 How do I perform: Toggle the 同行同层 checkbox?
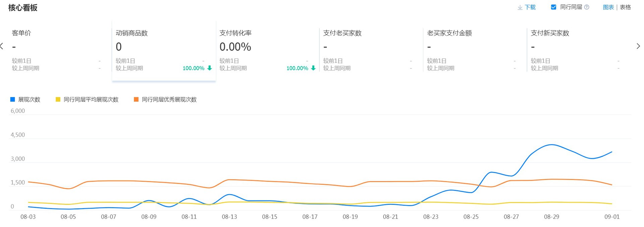[x=554, y=7]
